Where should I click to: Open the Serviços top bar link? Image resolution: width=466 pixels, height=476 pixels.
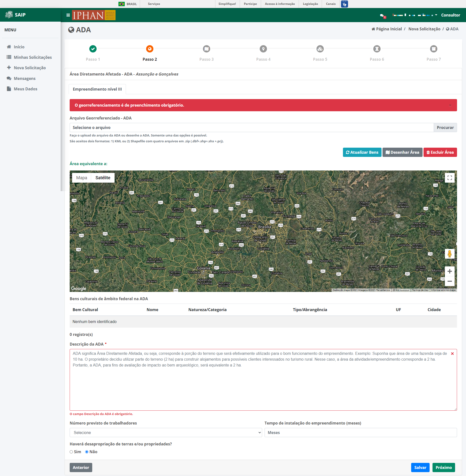pyautogui.click(x=154, y=4)
